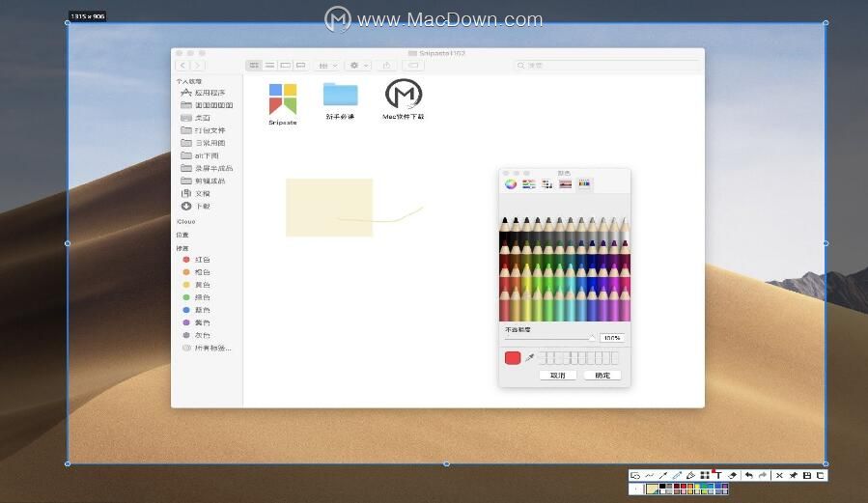Viewport: 868px width, 503px height.
Task: Select the Mac软件下载 item
Action: 403,99
